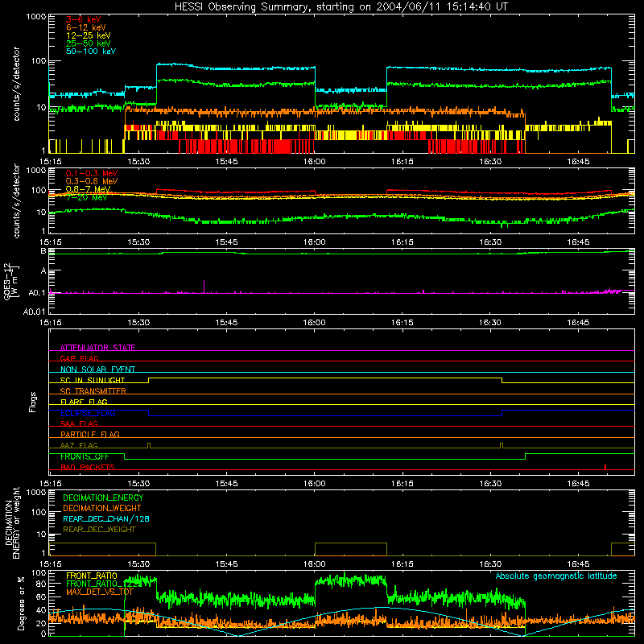Click the A0.01 tick label on GOES axis

tap(34, 312)
